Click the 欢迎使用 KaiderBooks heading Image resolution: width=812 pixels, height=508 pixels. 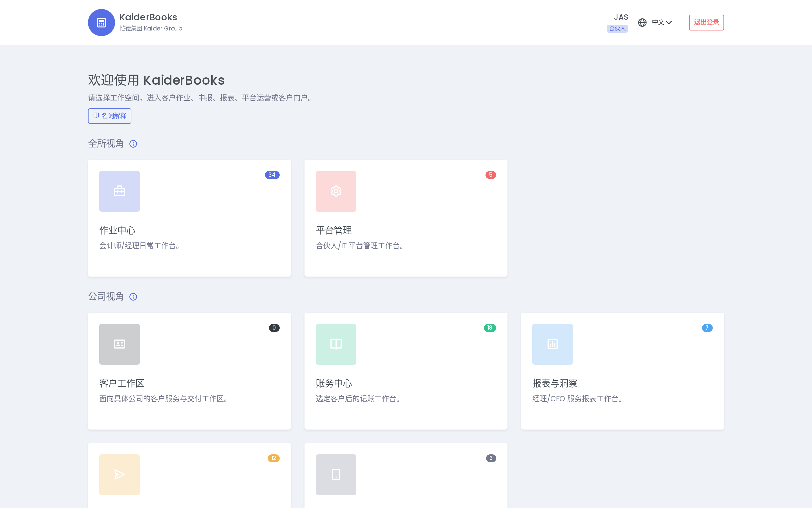[x=156, y=80]
